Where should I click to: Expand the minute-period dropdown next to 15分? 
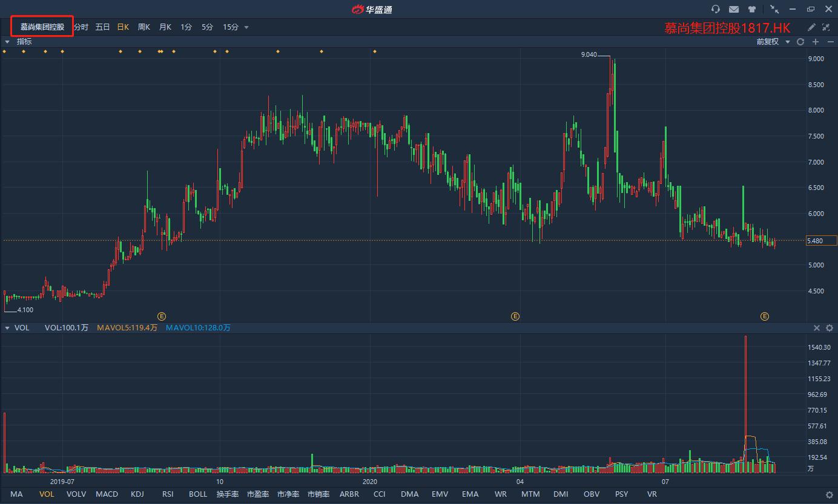click(x=246, y=27)
